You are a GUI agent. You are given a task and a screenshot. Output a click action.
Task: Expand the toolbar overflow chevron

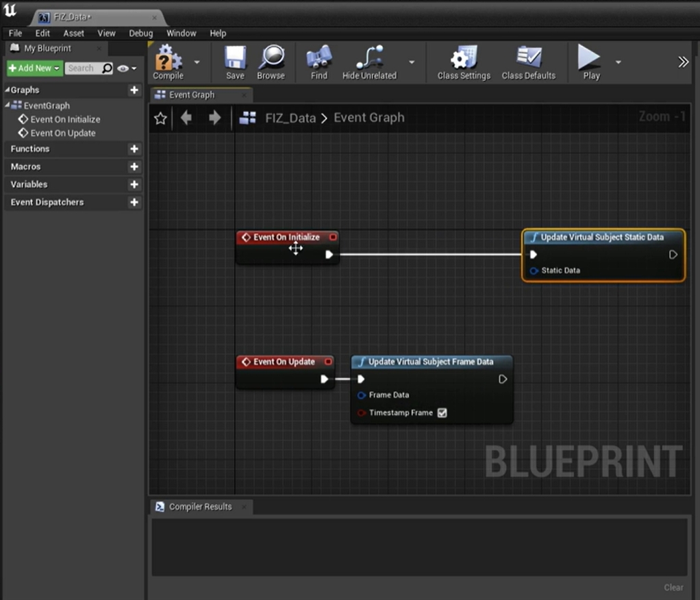pyautogui.click(x=683, y=62)
